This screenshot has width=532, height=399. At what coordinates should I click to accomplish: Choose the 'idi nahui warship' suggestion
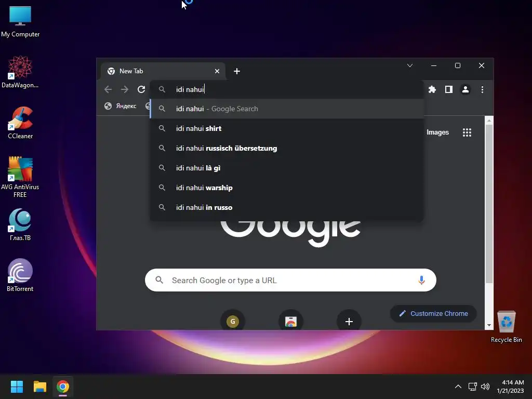(x=287, y=188)
